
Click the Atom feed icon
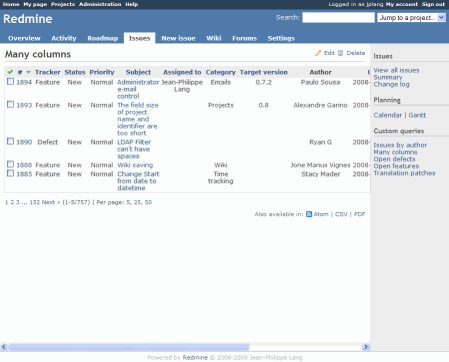tap(309, 214)
